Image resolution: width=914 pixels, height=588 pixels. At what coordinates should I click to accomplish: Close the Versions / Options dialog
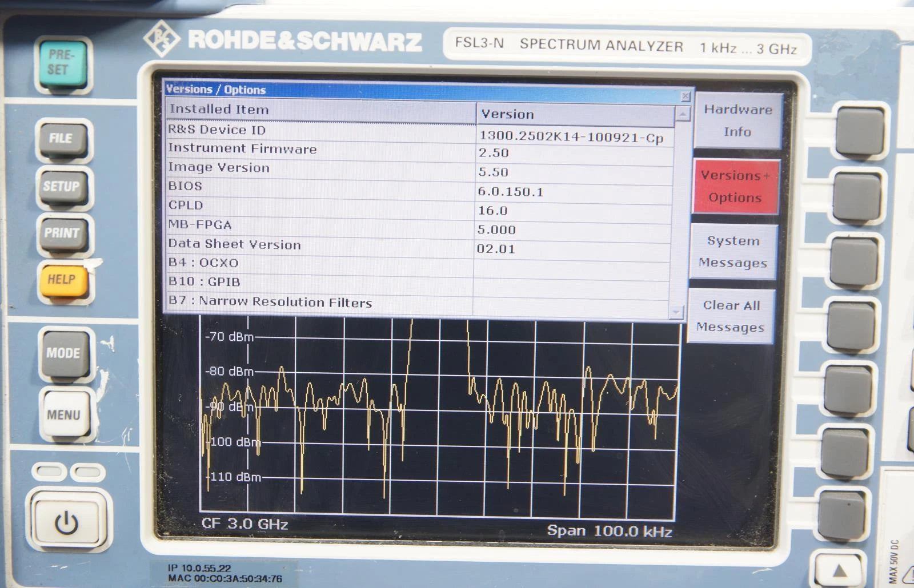[685, 96]
